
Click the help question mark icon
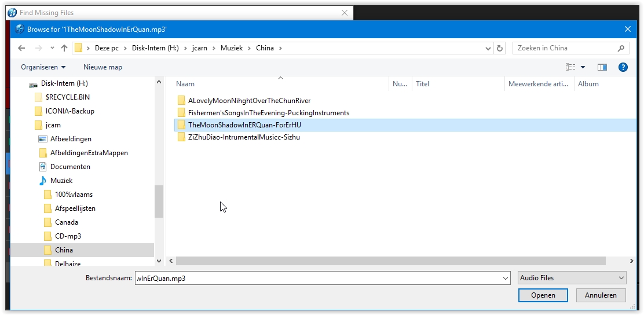(x=623, y=67)
